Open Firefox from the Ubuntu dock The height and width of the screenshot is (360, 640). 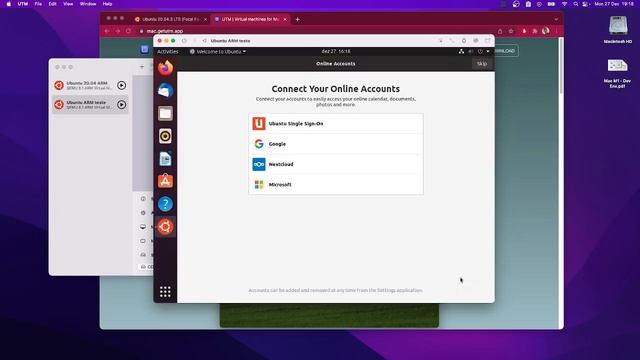point(165,68)
